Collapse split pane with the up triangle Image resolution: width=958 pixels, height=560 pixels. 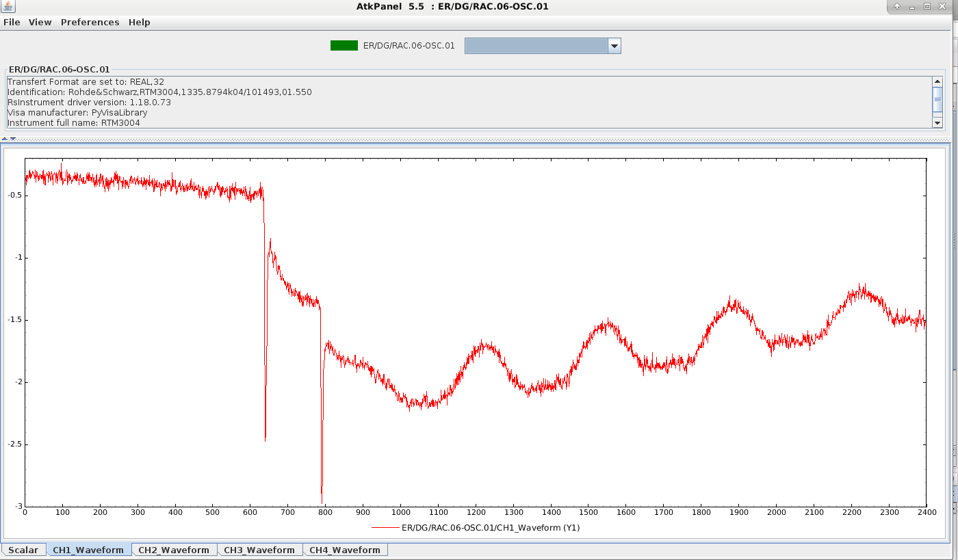coord(5,139)
